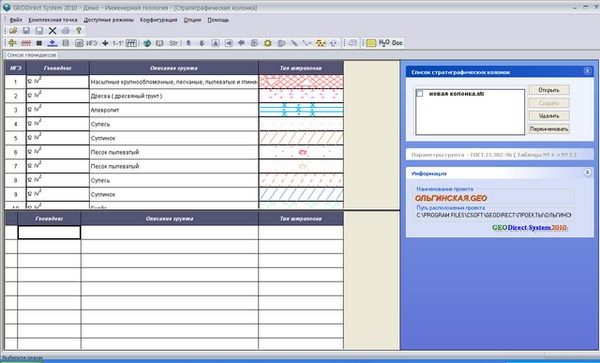Select Песок пылеватый in row 6
This screenshot has width=600, height=363.
click(174, 152)
